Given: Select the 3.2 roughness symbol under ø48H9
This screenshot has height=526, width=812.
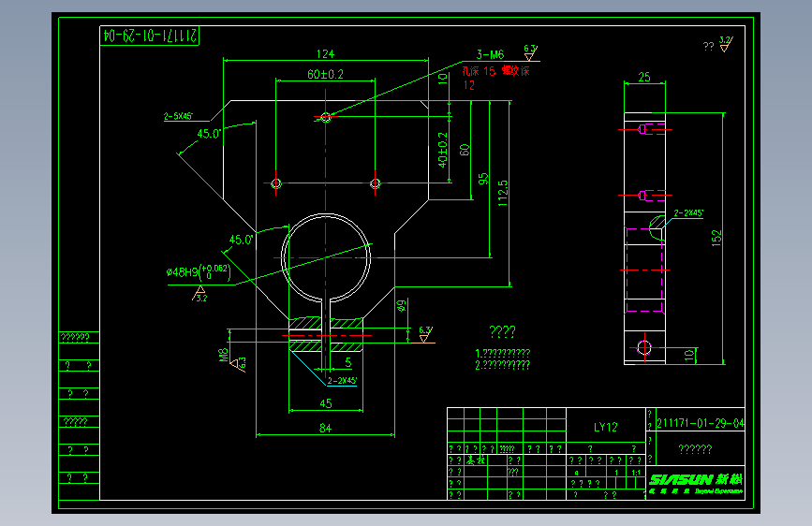Looking at the screenshot, I should 199,294.
